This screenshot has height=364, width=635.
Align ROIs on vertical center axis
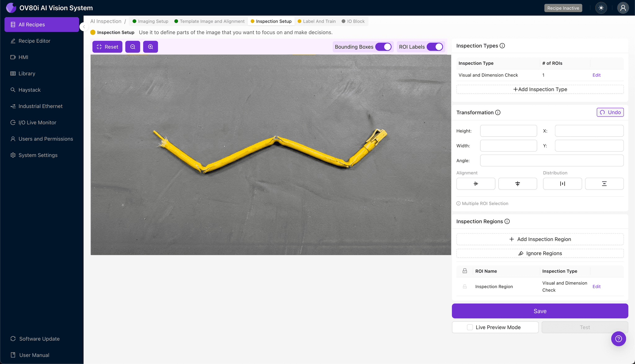tap(476, 184)
